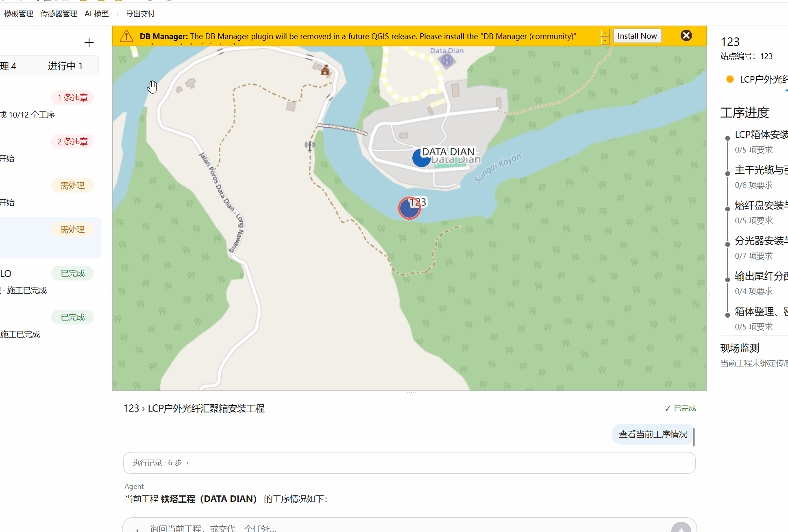Switch to the 进行中 1 tab

click(x=65, y=66)
